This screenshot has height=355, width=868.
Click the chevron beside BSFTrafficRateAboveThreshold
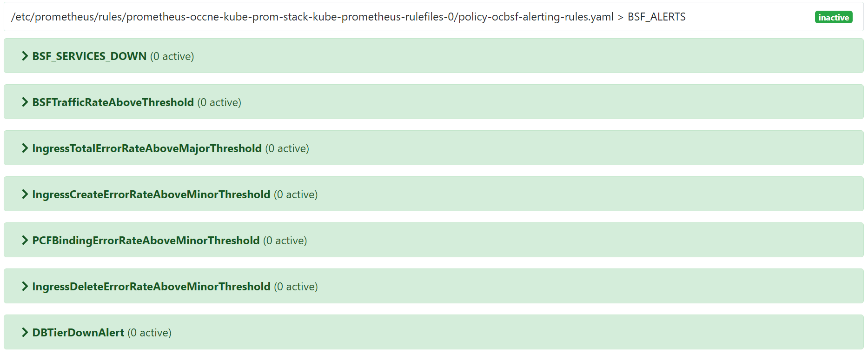[x=25, y=102]
